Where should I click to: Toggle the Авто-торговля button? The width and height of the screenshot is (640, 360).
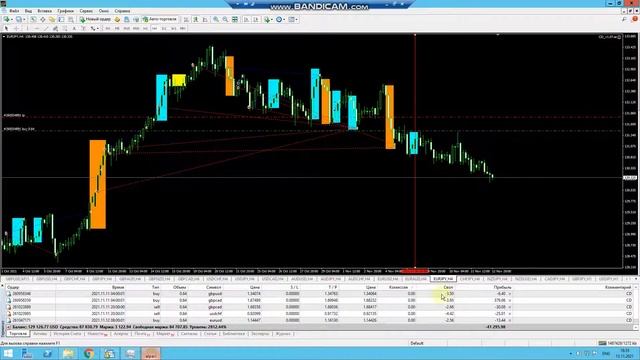tap(159, 19)
